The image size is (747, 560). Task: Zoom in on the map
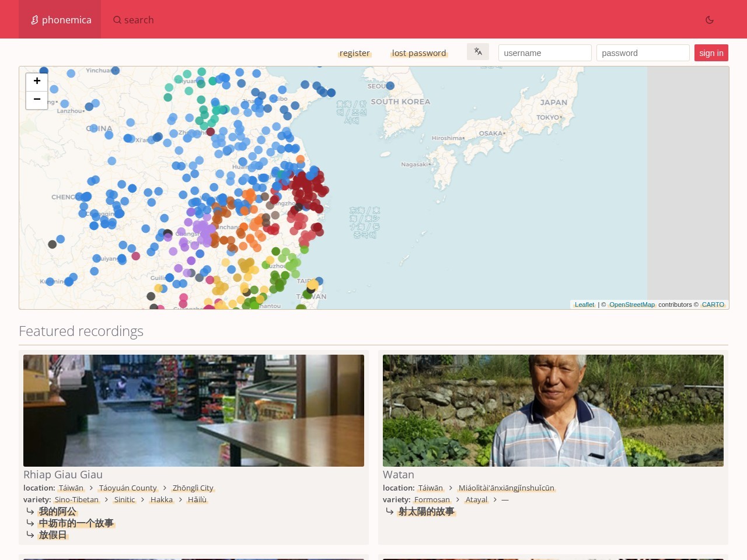click(x=37, y=81)
